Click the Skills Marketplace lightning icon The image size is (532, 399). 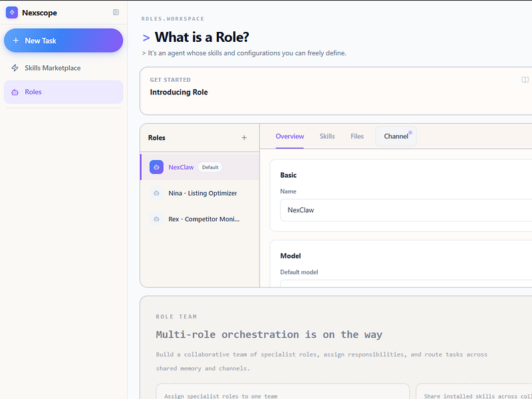[15, 68]
